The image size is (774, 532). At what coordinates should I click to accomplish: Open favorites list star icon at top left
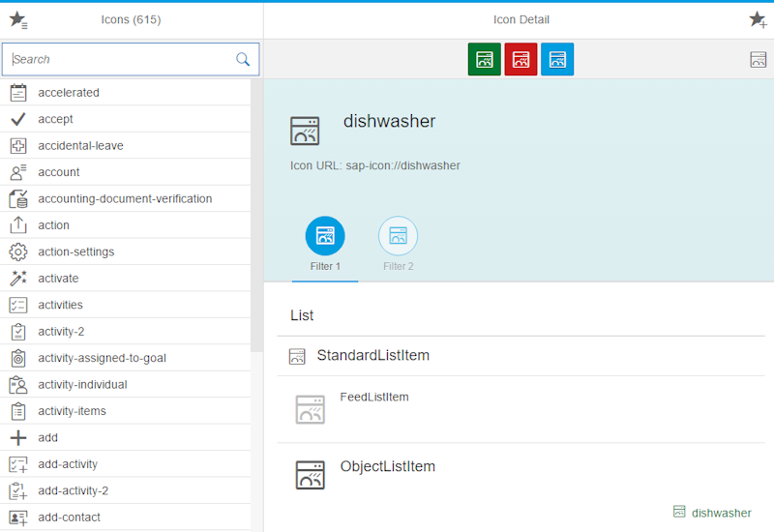(x=17, y=19)
